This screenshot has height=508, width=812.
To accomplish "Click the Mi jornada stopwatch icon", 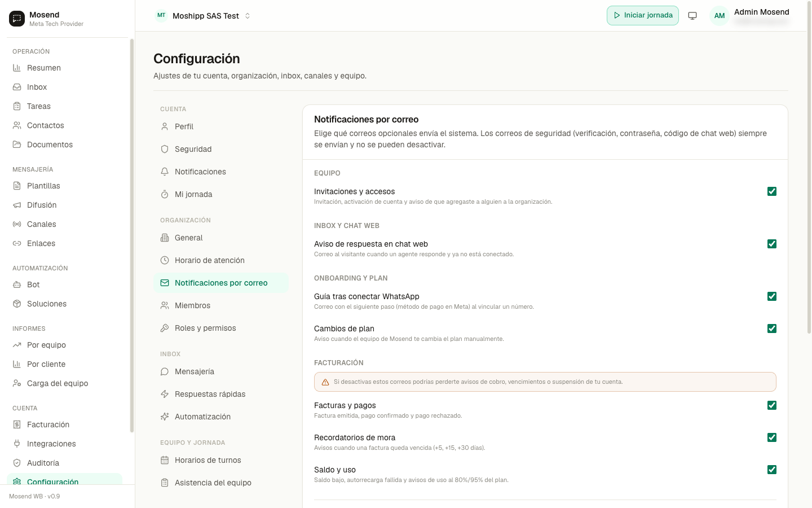I will tap(165, 194).
